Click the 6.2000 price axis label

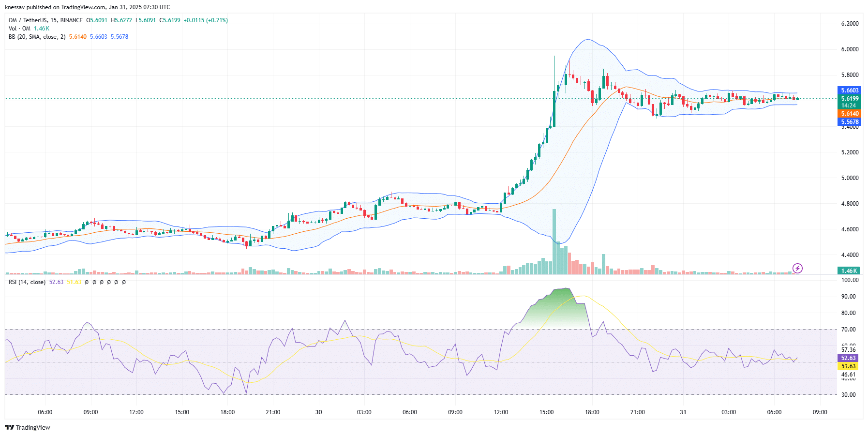click(x=850, y=24)
